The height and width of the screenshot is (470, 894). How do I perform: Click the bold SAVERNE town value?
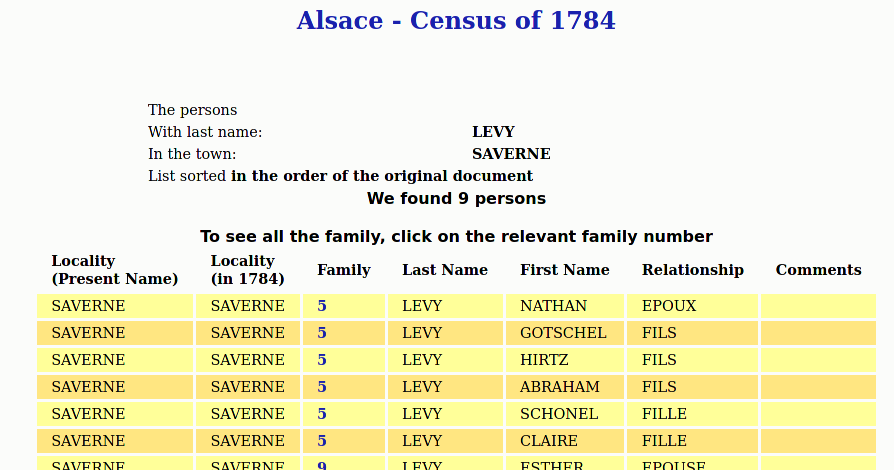(x=511, y=154)
